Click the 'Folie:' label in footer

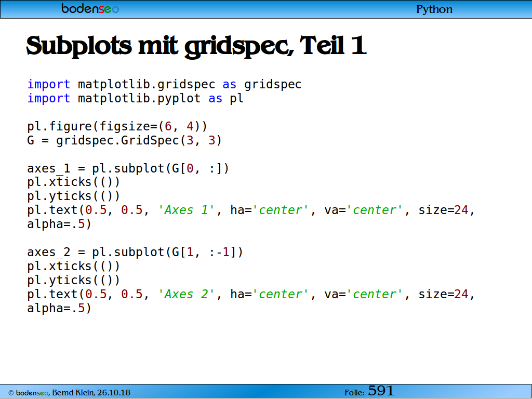[x=354, y=393]
